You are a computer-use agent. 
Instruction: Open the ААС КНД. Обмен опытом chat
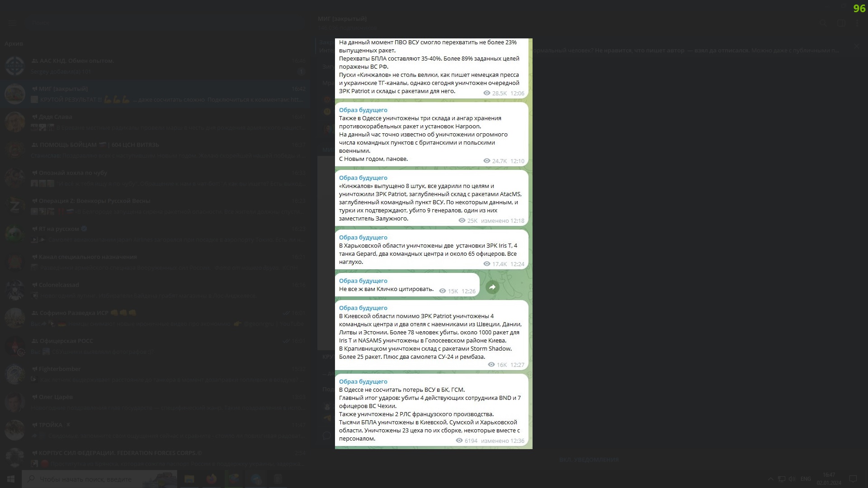pos(155,66)
